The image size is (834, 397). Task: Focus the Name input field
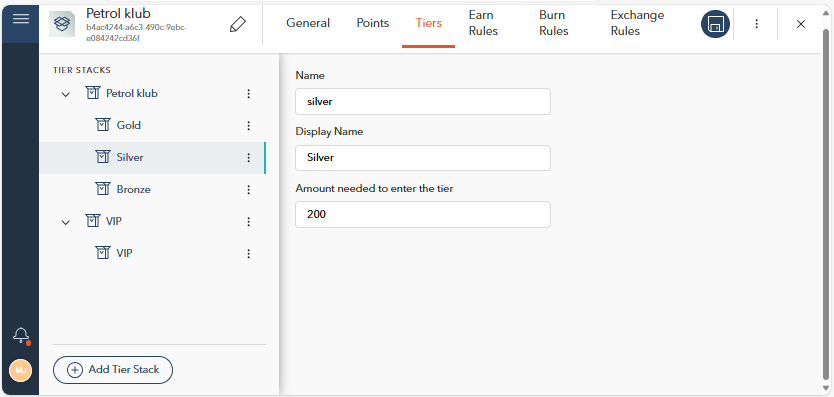pyautogui.click(x=423, y=102)
